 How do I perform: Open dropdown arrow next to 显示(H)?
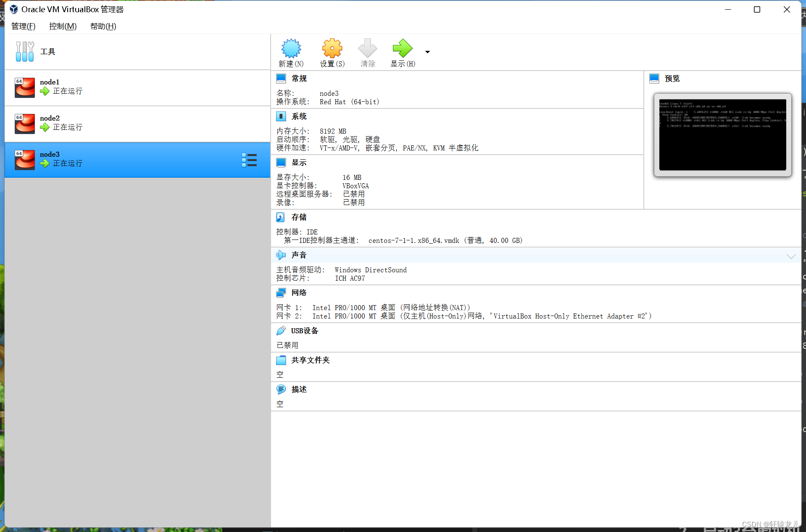pyautogui.click(x=427, y=52)
